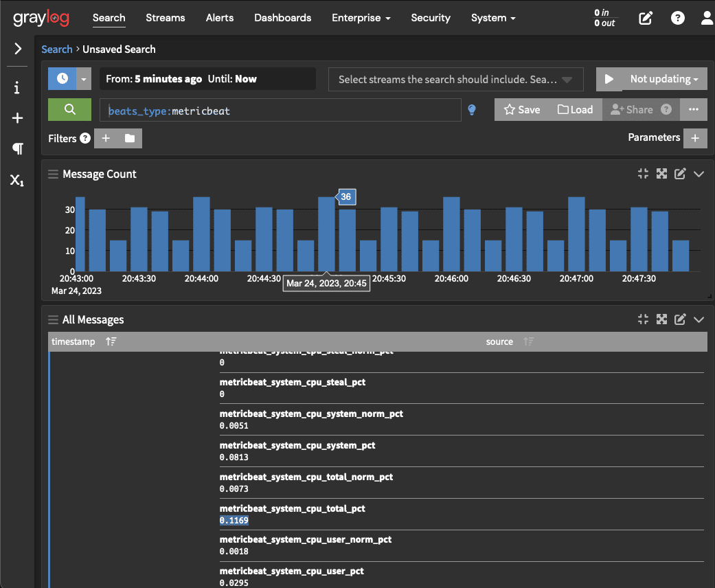Image resolution: width=715 pixels, height=588 pixels.
Task: Click the sidebar plus create icon
Action: 17,118
